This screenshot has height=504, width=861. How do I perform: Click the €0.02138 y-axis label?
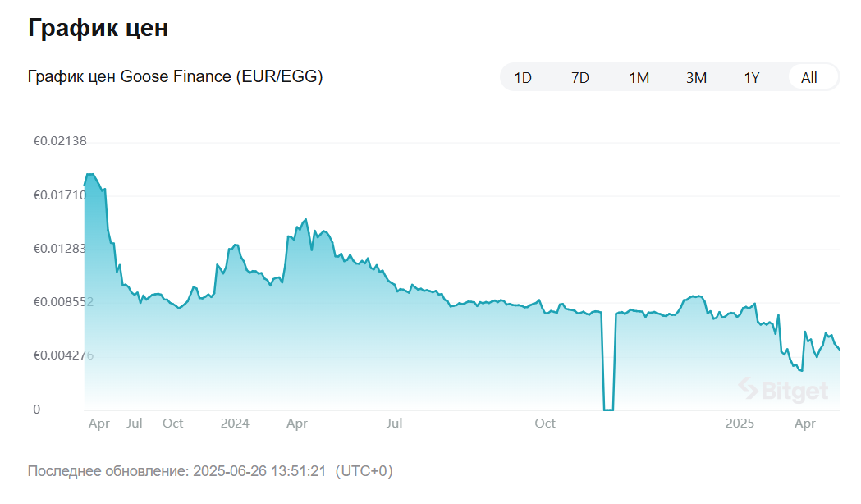tap(60, 141)
